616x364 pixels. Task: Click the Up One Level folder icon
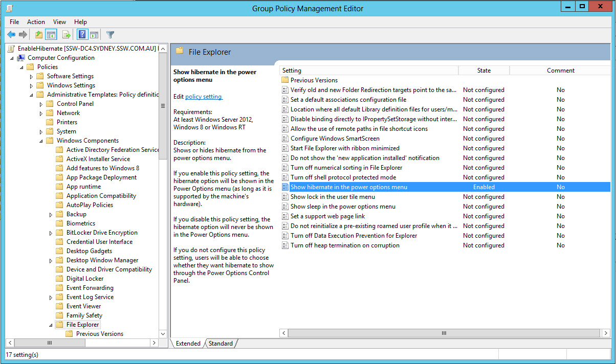[39, 35]
